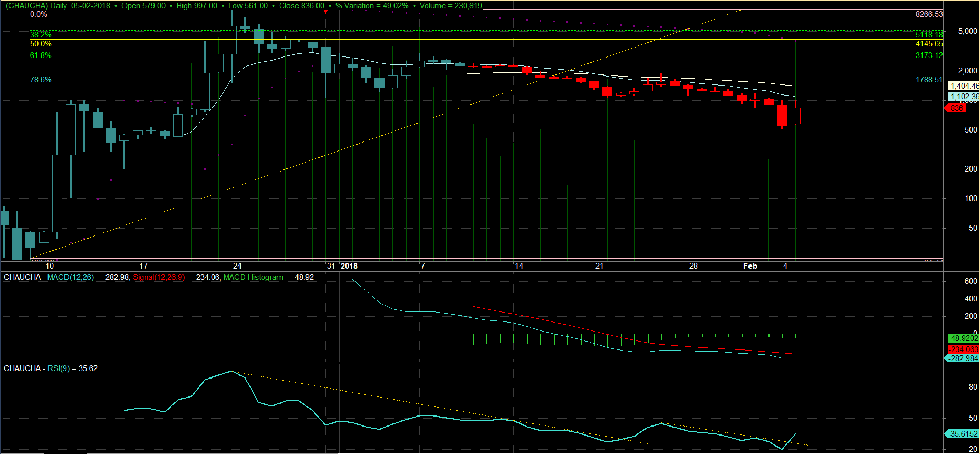This screenshot has width=980, height=454.
Task: Select the Open 579.00 value in header
Action: (x=143, y=6)
